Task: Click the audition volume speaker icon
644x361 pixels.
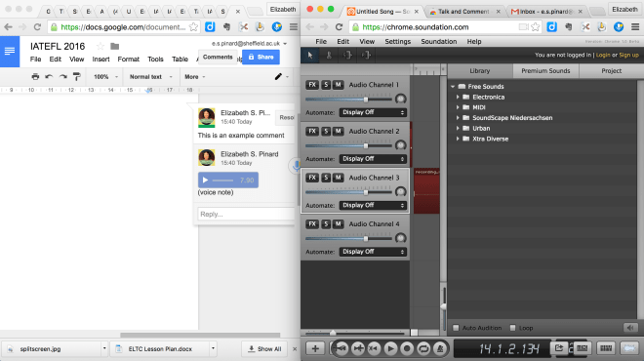Action: pos(630,328)
